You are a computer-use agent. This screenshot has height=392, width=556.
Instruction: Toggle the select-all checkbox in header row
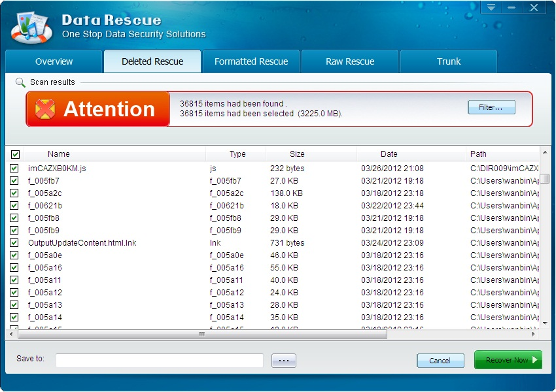pyautogui.click(x=15, y=155)
